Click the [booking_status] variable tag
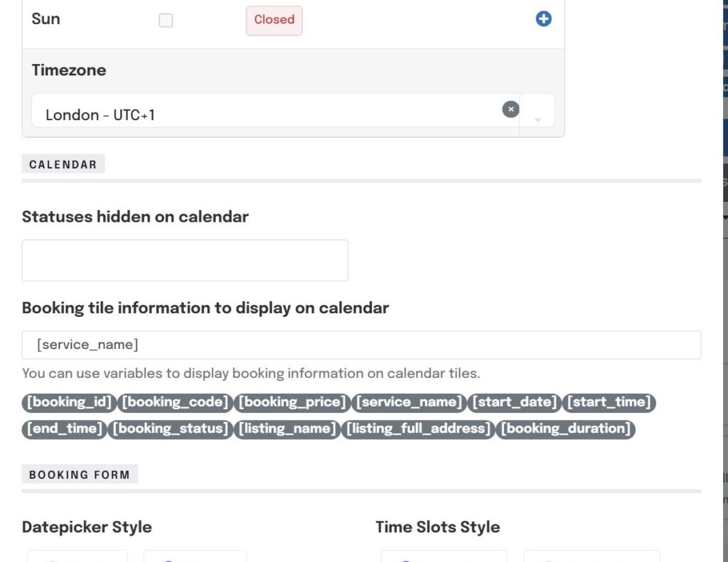The width and height of the screenshot is (728, 562). pyautogui.click(x=171, y=429)
